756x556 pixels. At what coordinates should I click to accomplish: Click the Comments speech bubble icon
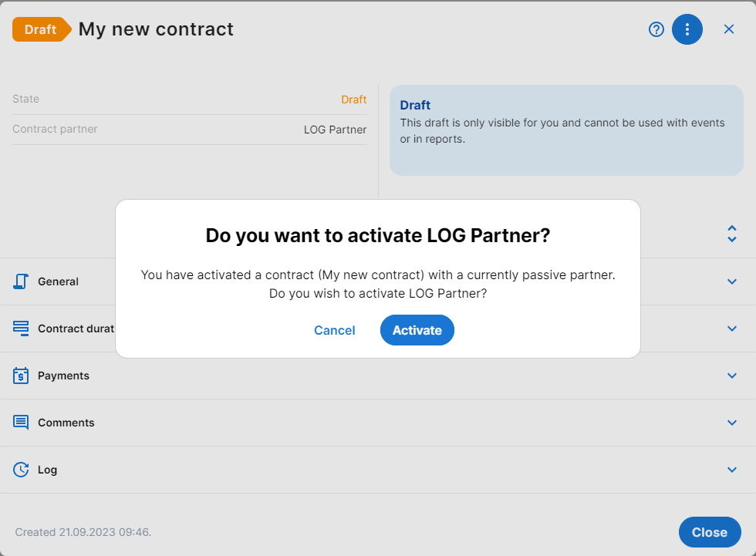click(21, 423)
